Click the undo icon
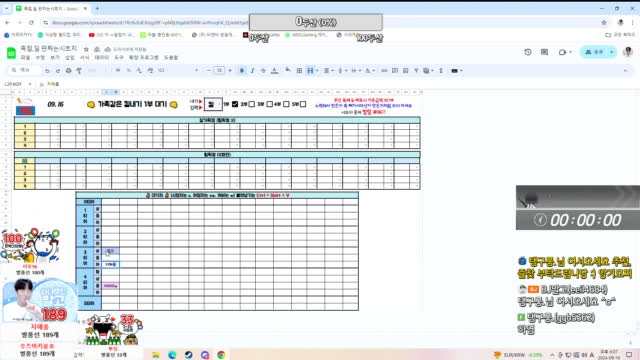Screen dimensions: 640x360 pos(47,71)
